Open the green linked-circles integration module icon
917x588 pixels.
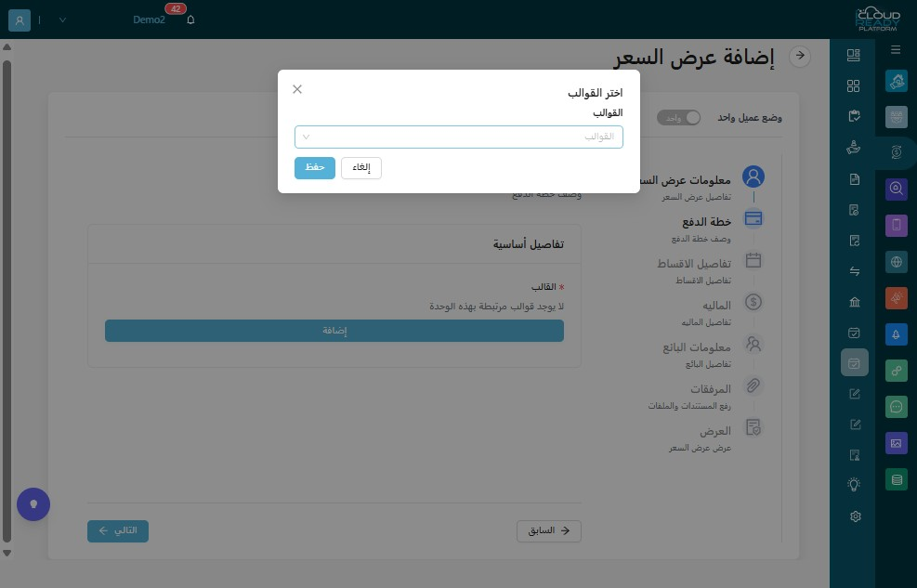point(896,371)
